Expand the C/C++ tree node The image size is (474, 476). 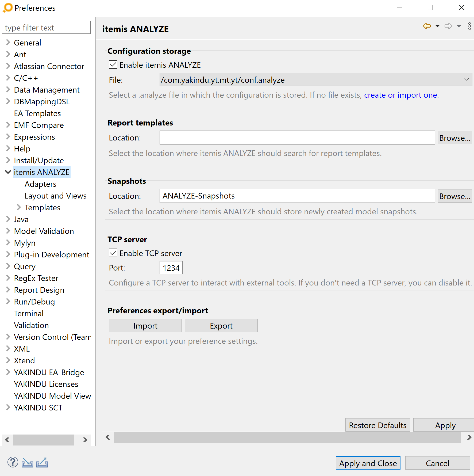point(8,78)
